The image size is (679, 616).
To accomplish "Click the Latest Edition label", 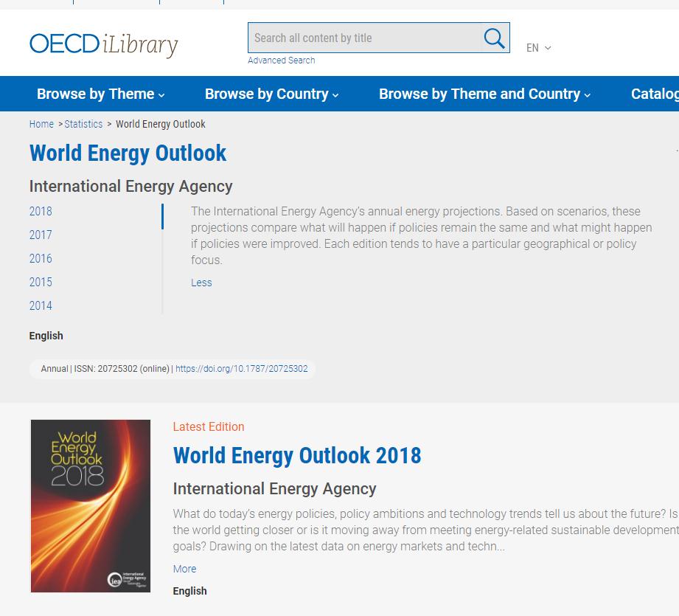I will point(209,426).
